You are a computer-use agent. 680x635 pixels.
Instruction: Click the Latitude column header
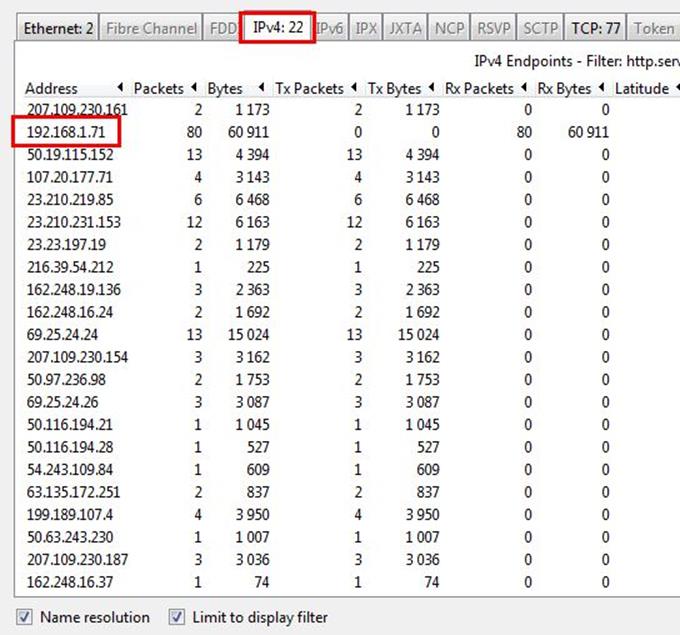(x=641, y=88)
